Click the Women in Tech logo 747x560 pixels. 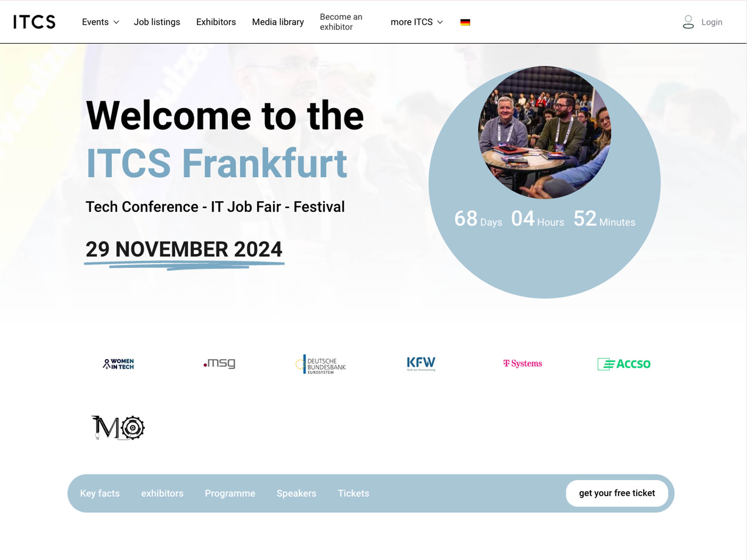pyautogui.click(x=118, y=364)
